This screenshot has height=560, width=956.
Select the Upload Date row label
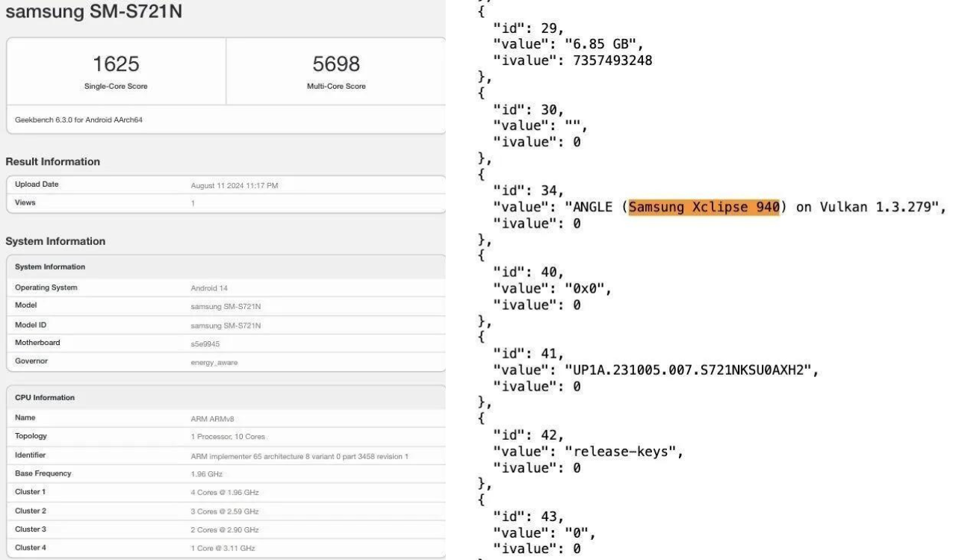tap(37, 184)
